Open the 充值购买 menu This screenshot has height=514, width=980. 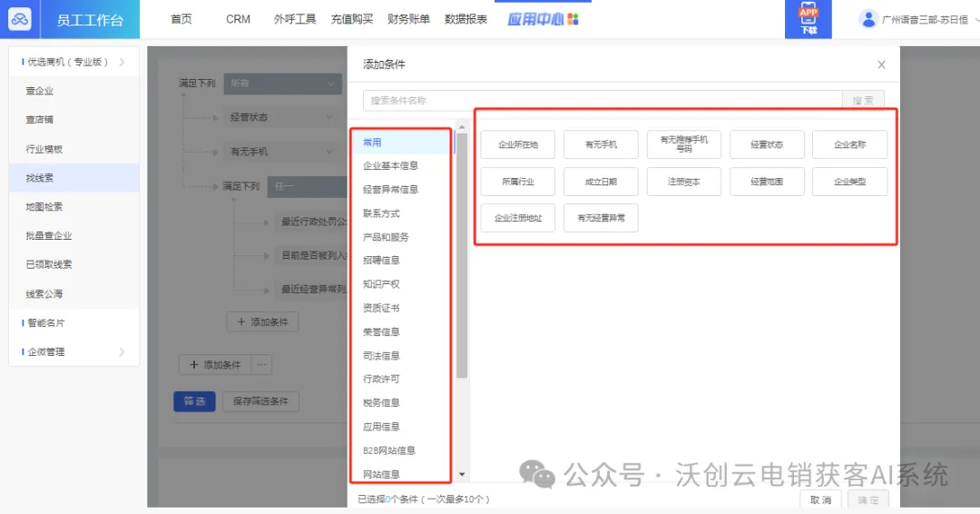click(352, 19)
